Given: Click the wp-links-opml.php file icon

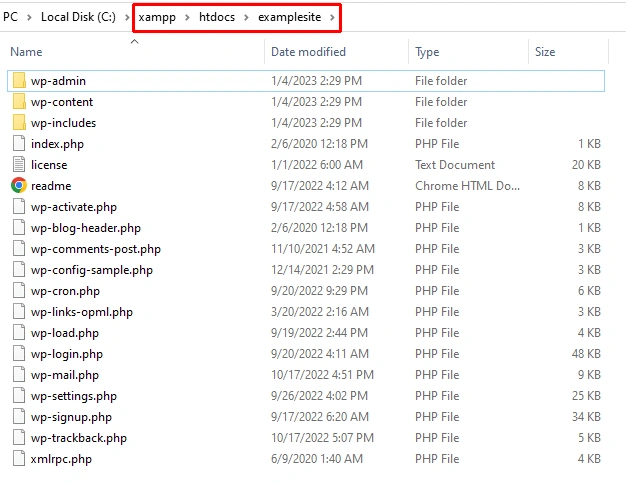Looking at the screenshot, I should coord(19,311).
